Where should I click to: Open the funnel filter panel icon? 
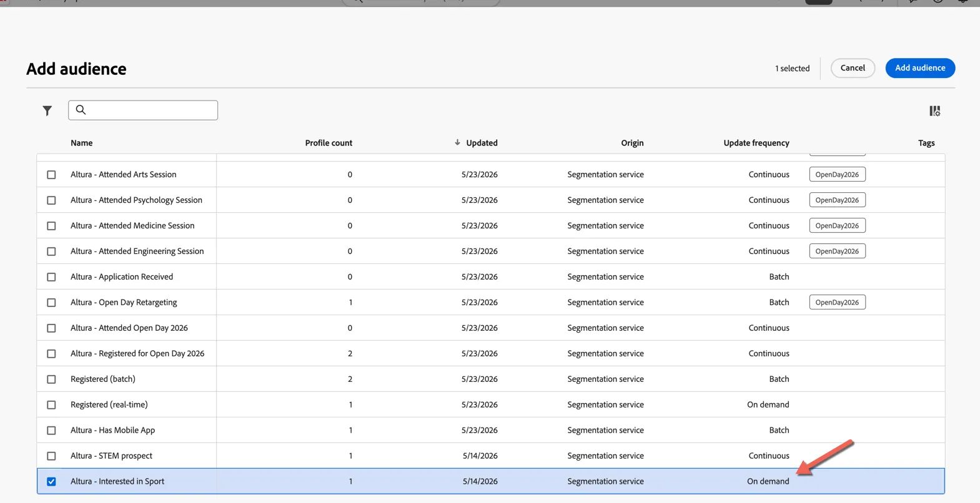pos(47,110)
